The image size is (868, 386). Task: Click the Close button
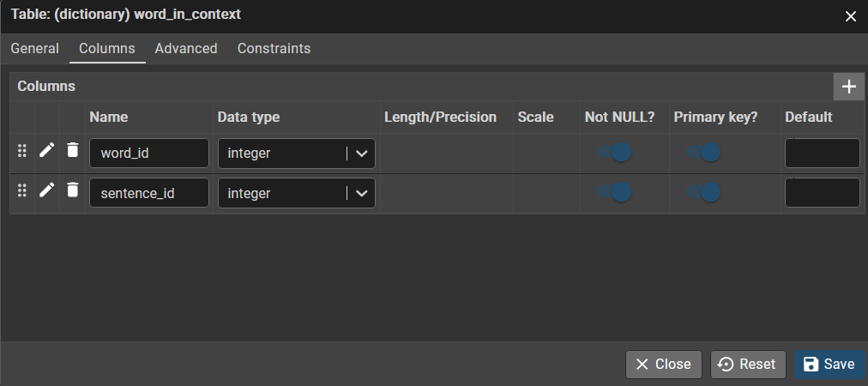coord(664,364)
